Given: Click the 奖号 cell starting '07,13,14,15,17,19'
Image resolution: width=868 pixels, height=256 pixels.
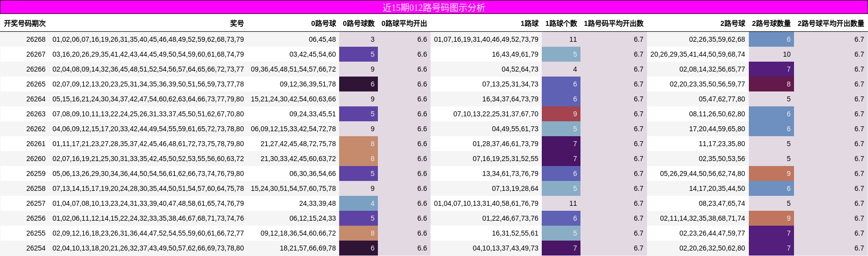Looking at the screenshot, I should coord(148,188).
